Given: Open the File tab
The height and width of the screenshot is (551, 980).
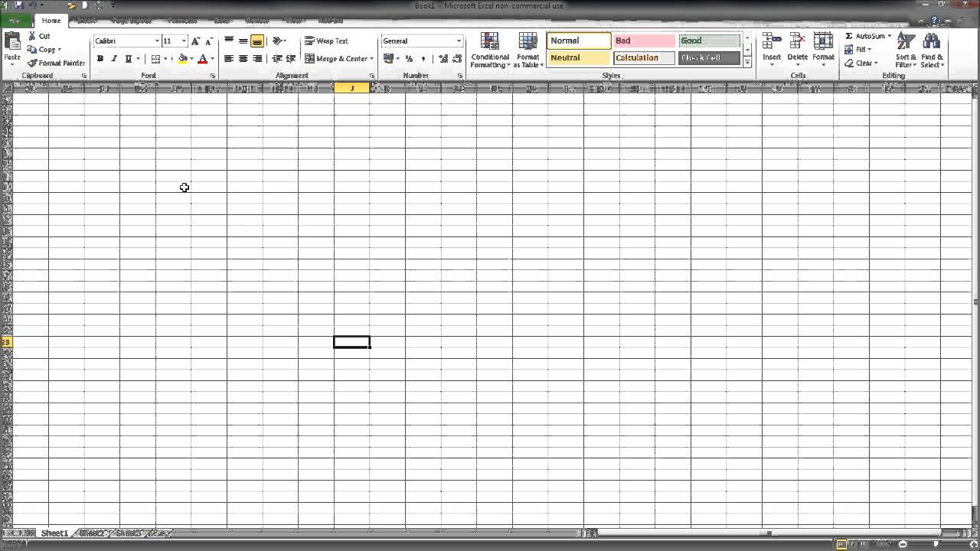Looking at the screenshot, I should 15,21.
